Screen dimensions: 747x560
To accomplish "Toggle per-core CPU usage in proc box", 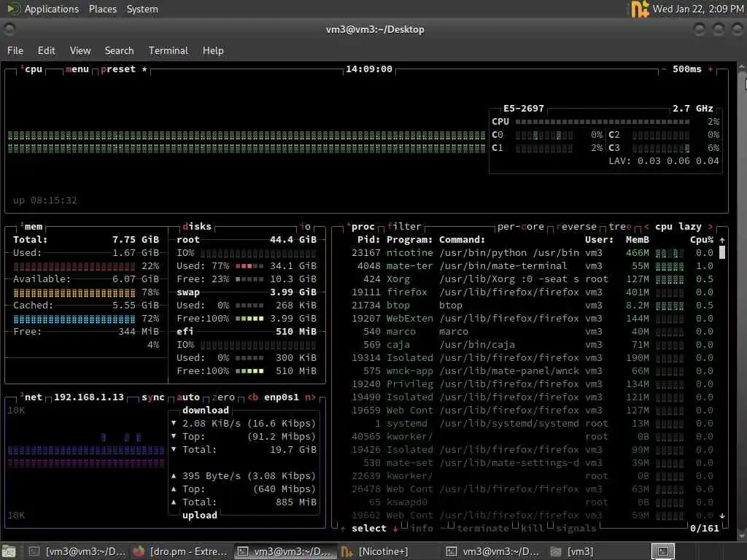I will tap(520, 227).
